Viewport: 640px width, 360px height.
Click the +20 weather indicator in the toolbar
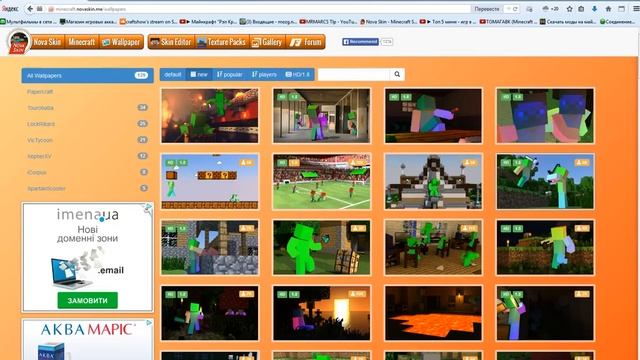click(x=550, y=9)
